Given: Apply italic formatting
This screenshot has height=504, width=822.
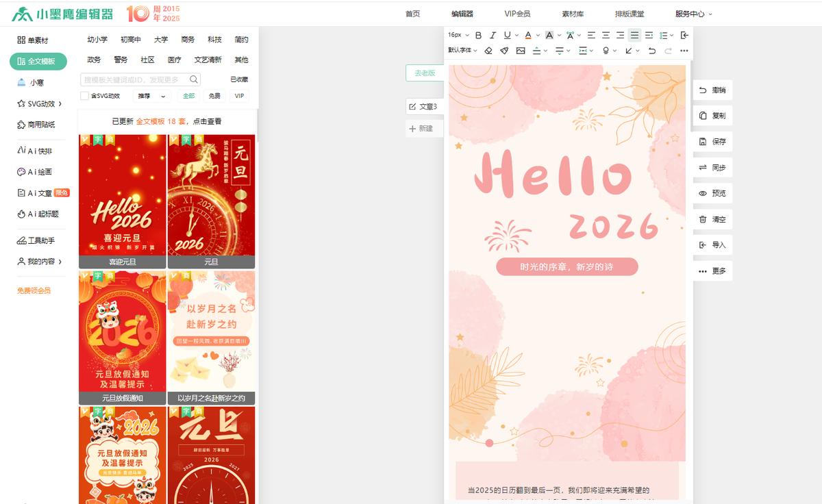Looking at the screenshot, I should coord(493,35).
